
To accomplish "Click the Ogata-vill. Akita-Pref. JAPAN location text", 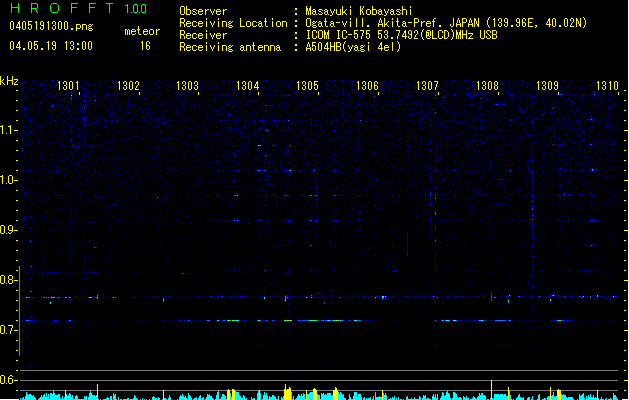I will point(446,23).
